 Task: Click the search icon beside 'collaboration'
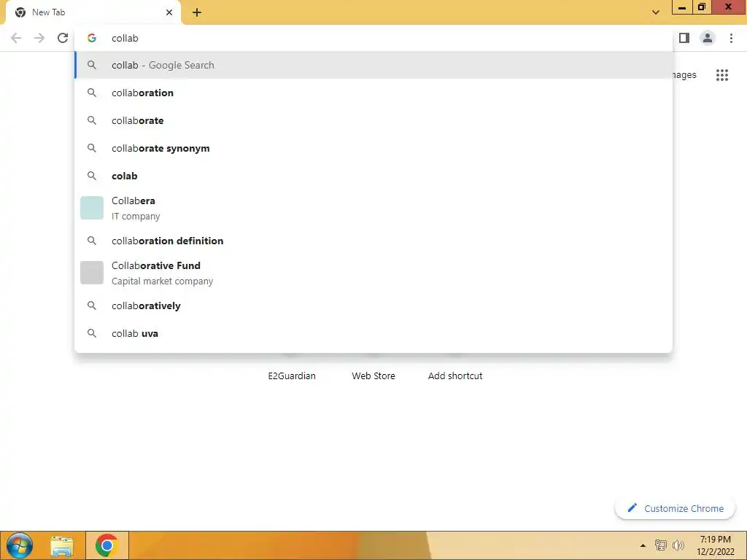click(92, 93)
